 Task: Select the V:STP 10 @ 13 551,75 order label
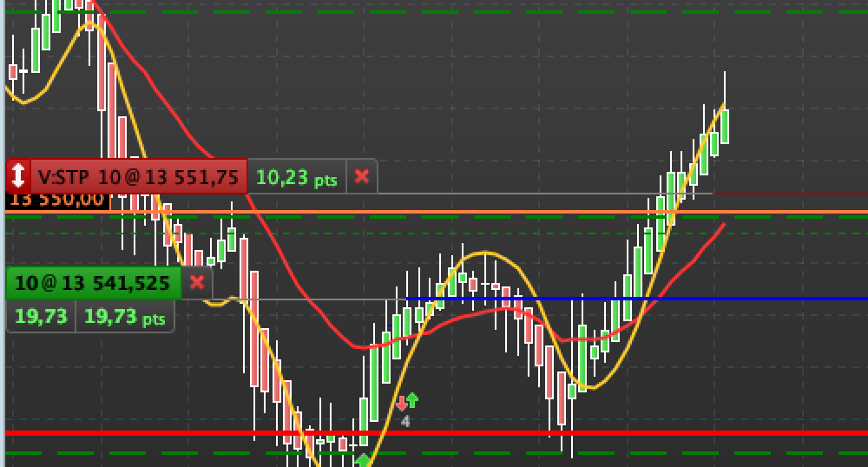point(138,177)
